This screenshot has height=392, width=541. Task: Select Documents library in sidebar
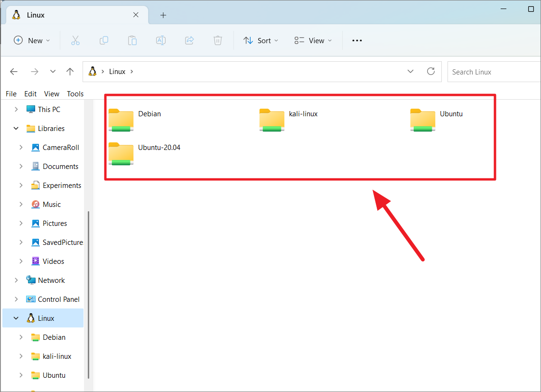tap(60, 166)
